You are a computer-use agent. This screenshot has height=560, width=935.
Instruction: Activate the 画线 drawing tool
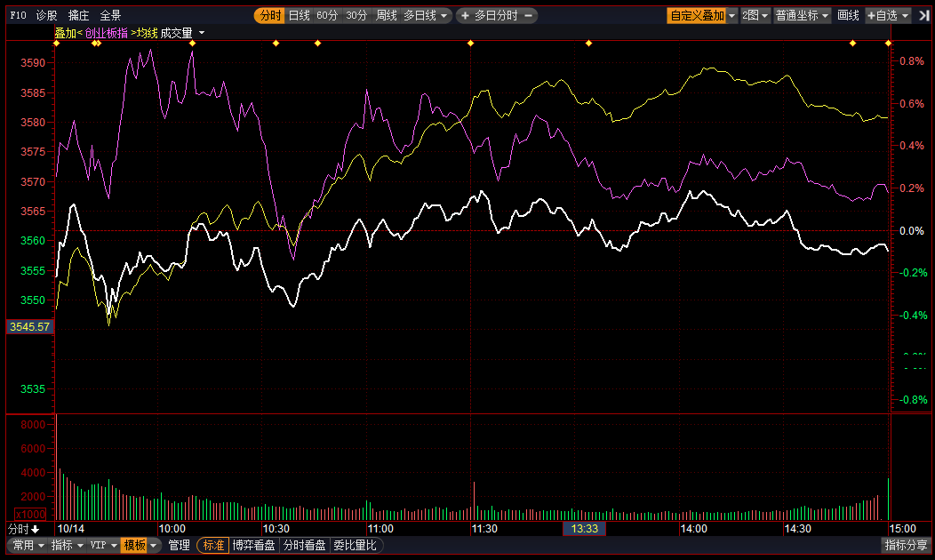coord(848,15)
